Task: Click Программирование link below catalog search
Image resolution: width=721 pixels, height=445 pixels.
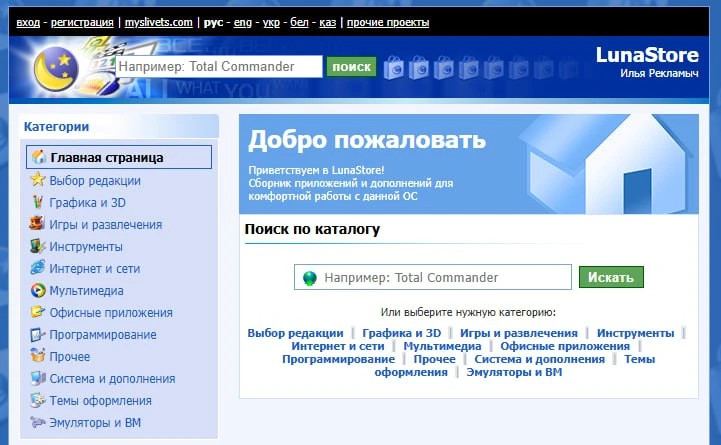Action: [338, 359]
